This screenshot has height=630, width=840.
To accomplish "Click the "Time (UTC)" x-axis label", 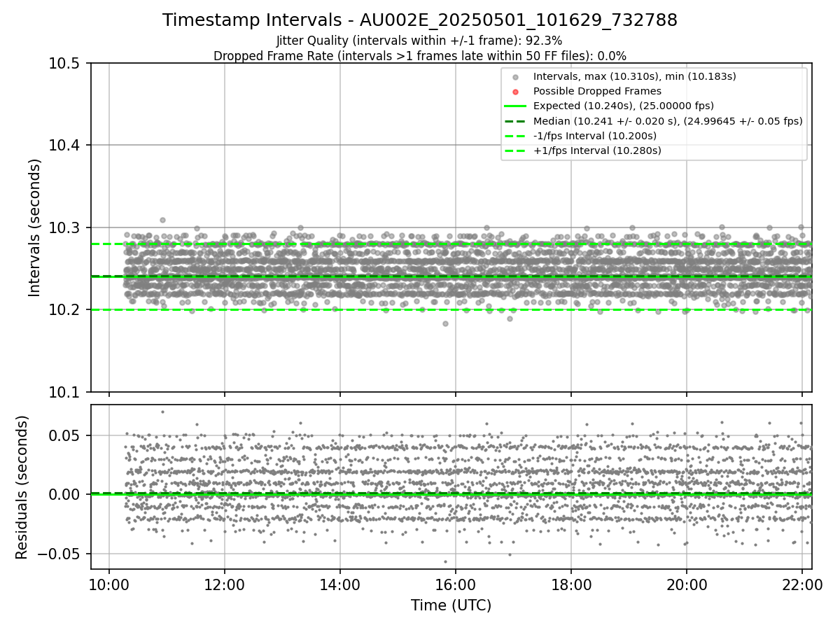I will (x=451, y=605).
